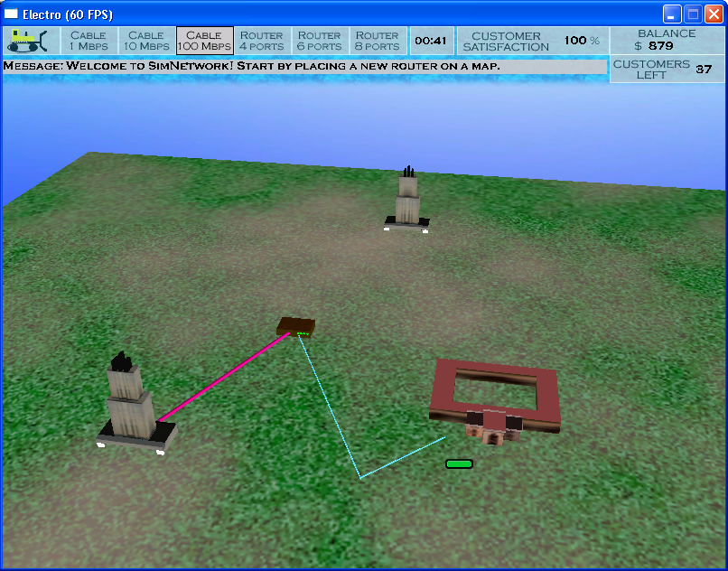Select the Router 6 ports tool
Screen dimensions: 728x571
(320, 41)
